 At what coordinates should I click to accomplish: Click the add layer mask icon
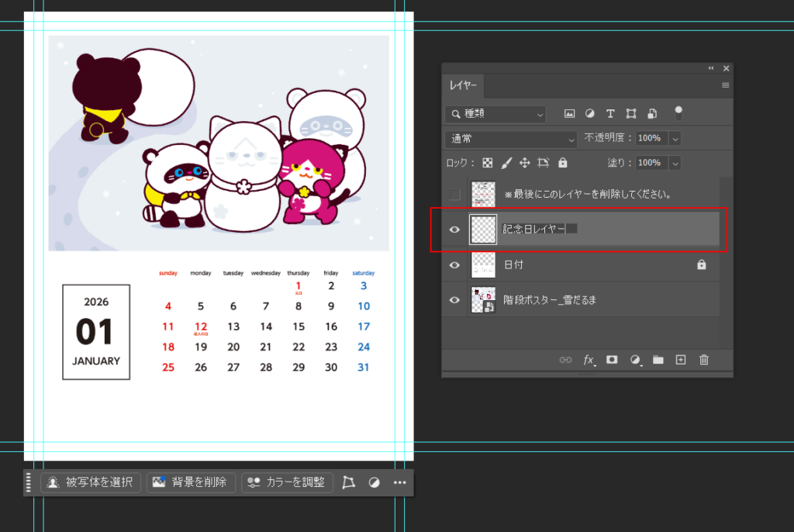pyautogui.click(x=612, y=360)
